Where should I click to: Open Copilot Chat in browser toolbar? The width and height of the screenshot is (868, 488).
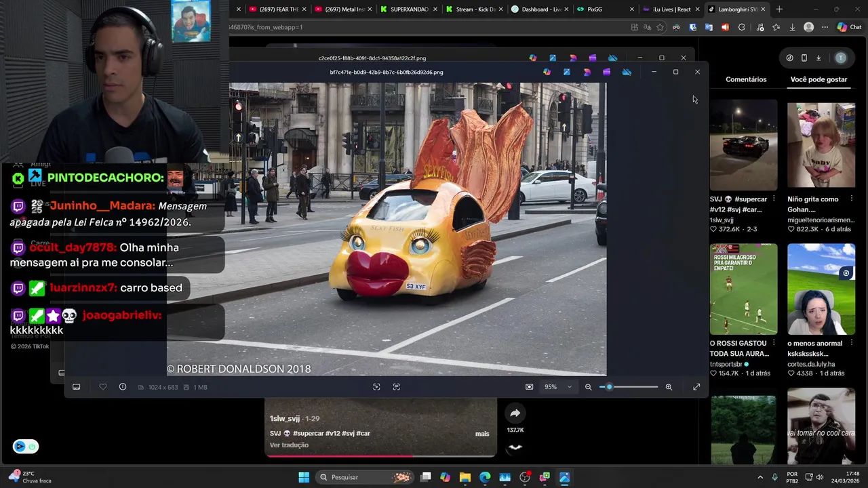[849, 27]
